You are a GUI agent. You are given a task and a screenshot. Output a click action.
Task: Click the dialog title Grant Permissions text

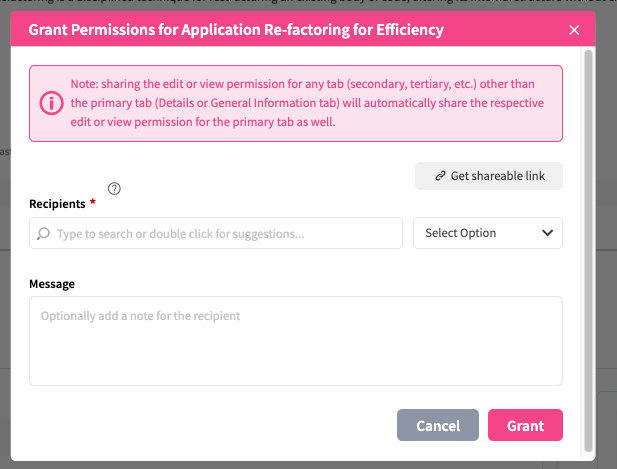click(x=236, y=30)
